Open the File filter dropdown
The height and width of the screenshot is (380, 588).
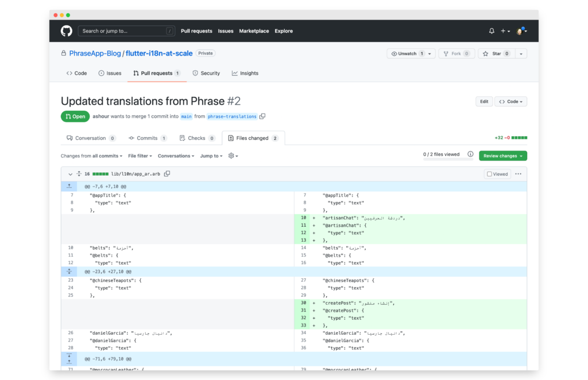(x=140, y=156)
